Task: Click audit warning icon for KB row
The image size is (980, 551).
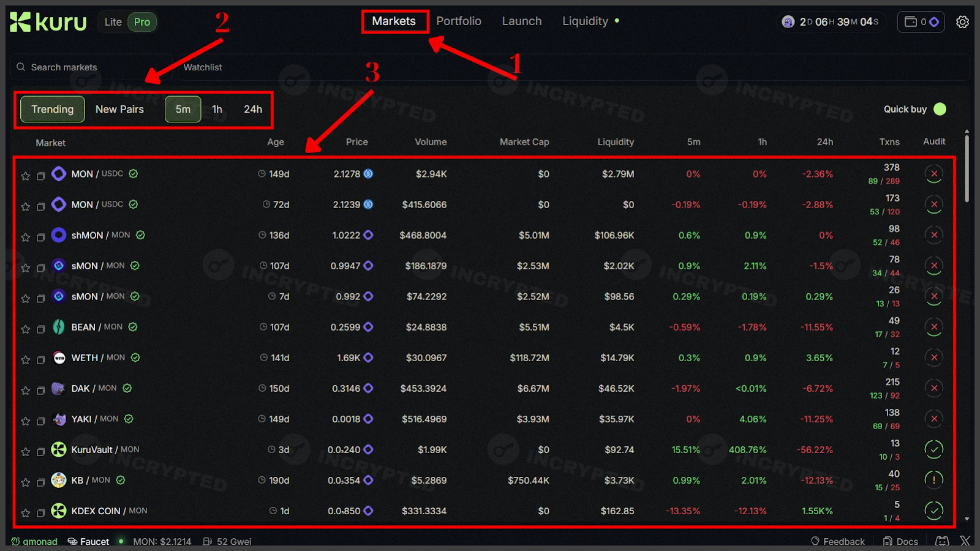Action: click(x=933, y=480)
